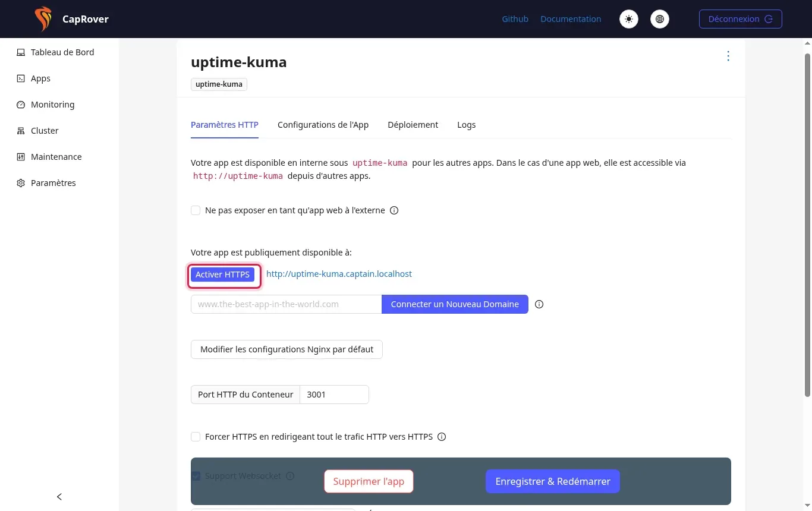Click the Supprimer l'app button

coord(369,481)
